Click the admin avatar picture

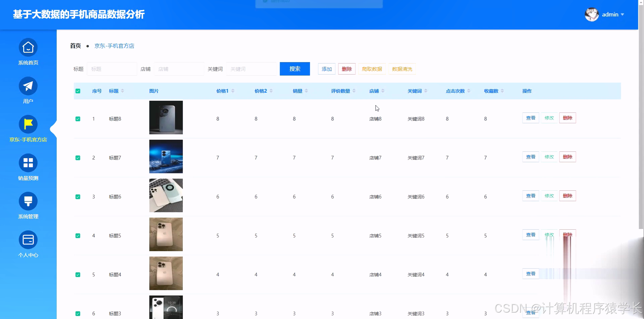(592, 14)
